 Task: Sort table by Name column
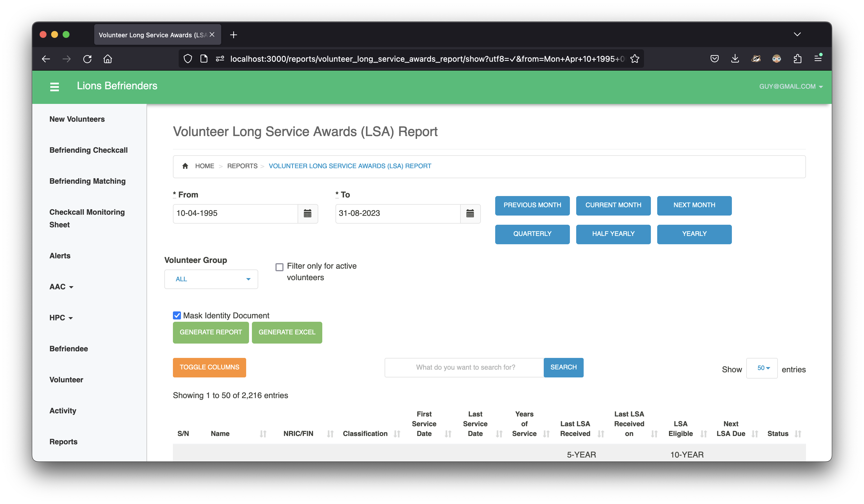(263, 434)
